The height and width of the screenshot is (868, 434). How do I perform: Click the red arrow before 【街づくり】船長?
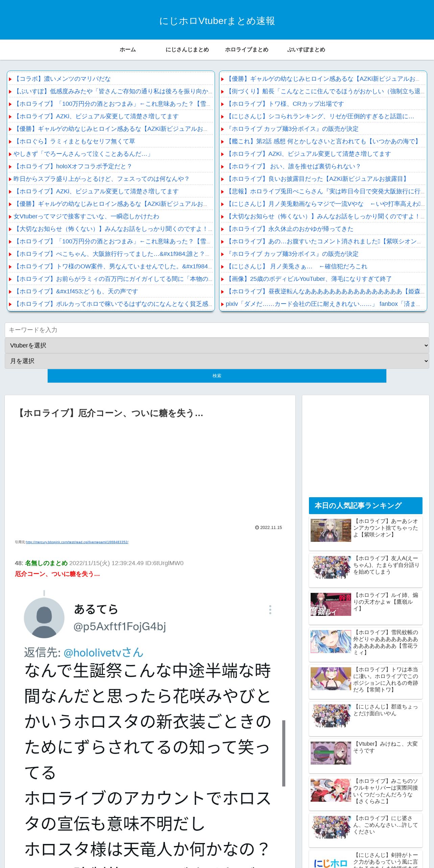(x=222, y=92)
